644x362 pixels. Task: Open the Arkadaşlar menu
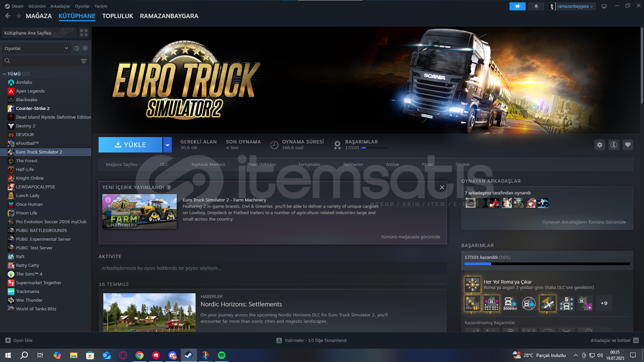tap(60, 6)
